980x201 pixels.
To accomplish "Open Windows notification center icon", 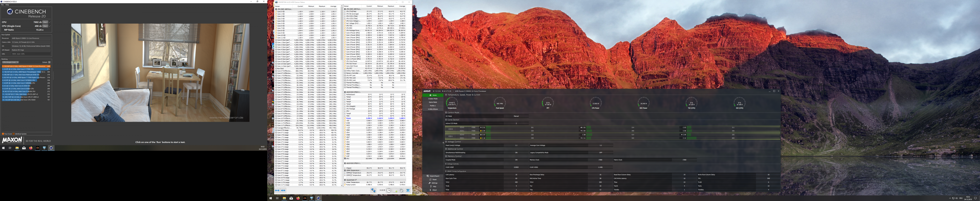I will pos(975,198).
